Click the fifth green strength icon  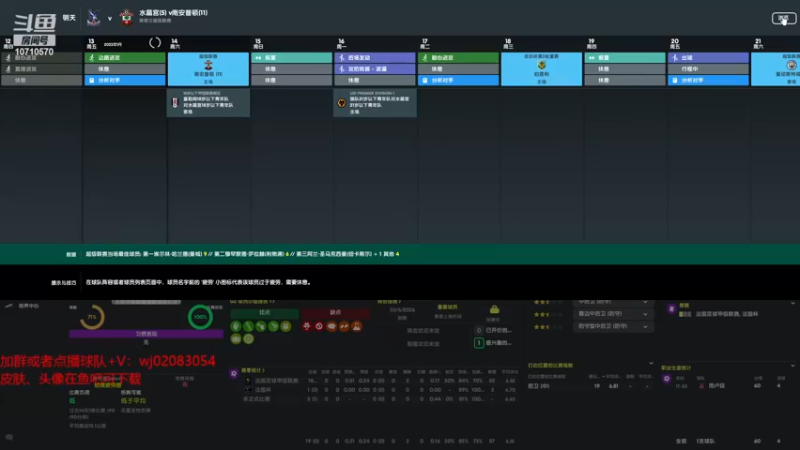(286, 326)
